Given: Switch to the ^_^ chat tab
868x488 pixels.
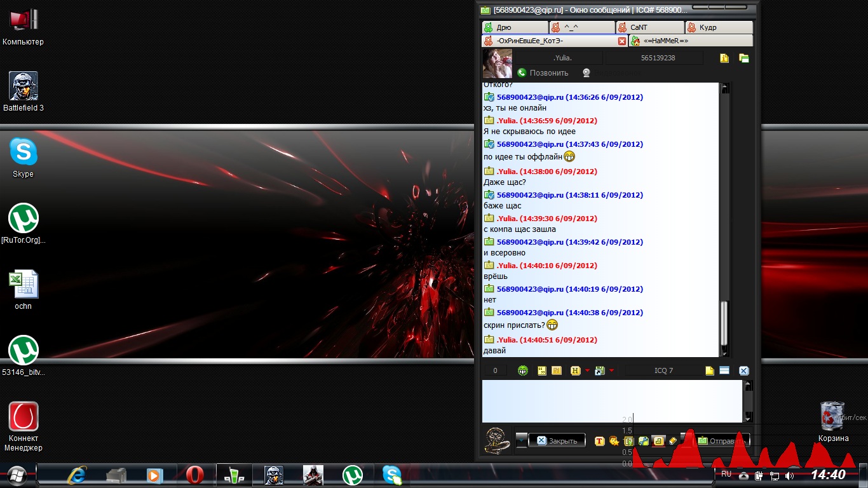Looking at the screenshot, I should point(582,27).
